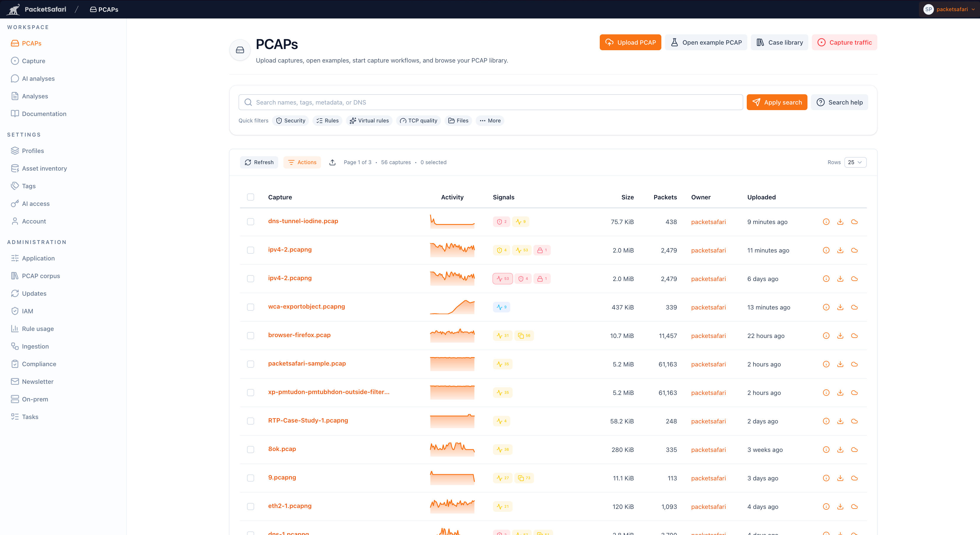Check the wca-exportobject.pcapng row checkbox
This screenshot has height=535, width=980.
pyautogui.click(x=250, y=307)
